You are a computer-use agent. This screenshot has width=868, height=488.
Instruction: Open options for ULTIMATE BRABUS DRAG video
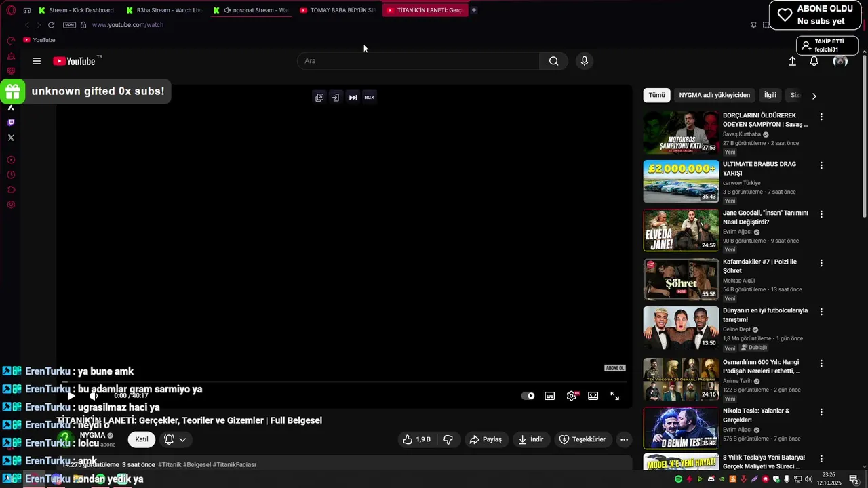point(821,165)
